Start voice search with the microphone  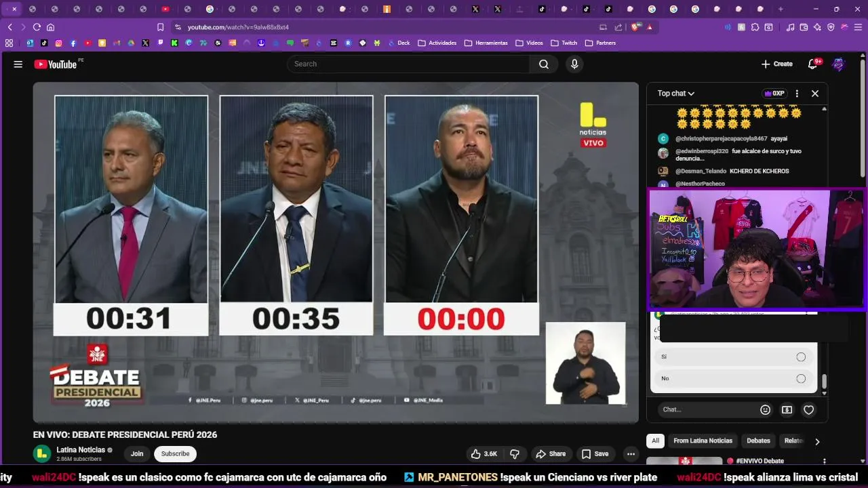point(574,64)
